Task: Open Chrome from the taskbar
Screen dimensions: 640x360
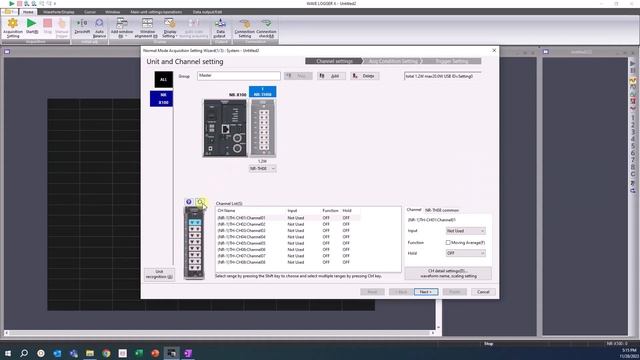Action: (x=106, y=353)
